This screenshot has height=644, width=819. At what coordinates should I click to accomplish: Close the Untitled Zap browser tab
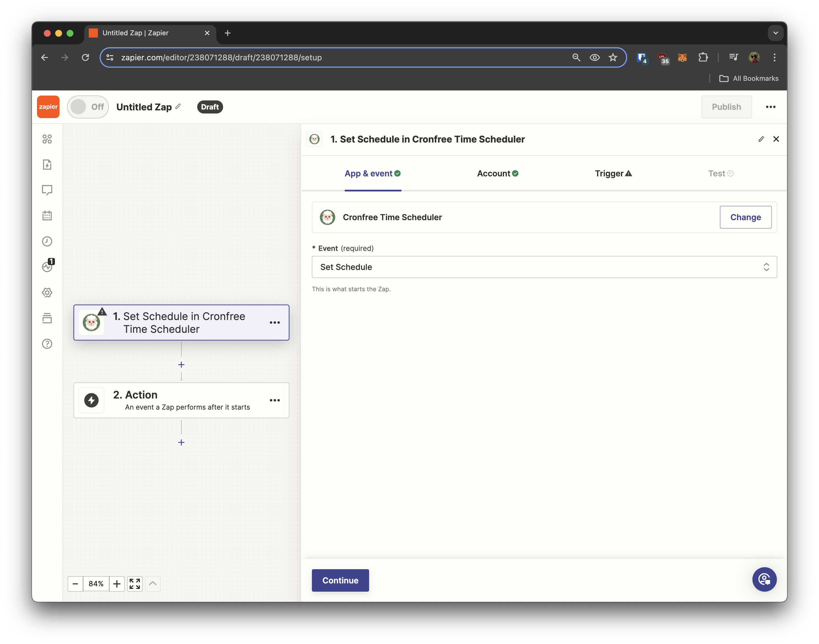coord(207,33)
